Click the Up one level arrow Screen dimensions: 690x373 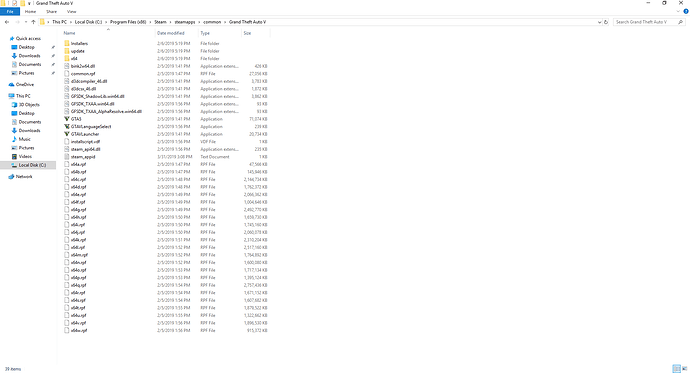point(33,22)
